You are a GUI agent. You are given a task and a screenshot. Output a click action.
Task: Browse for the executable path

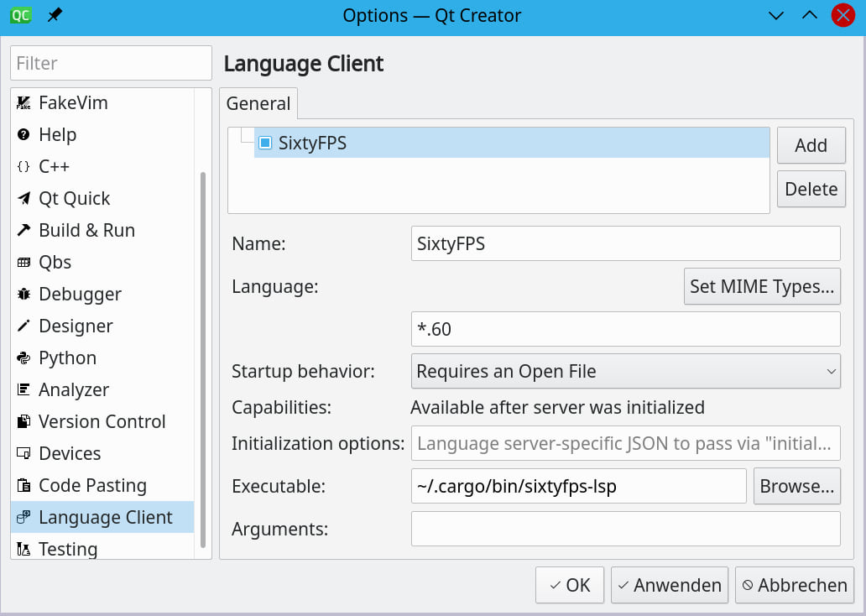click(x=797, y=486)
